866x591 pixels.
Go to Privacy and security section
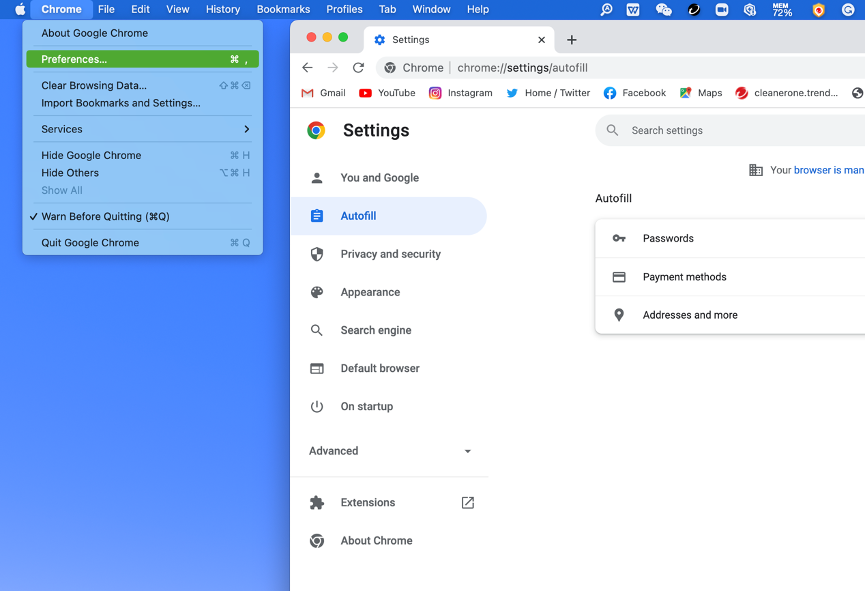[x=390, y=254]
